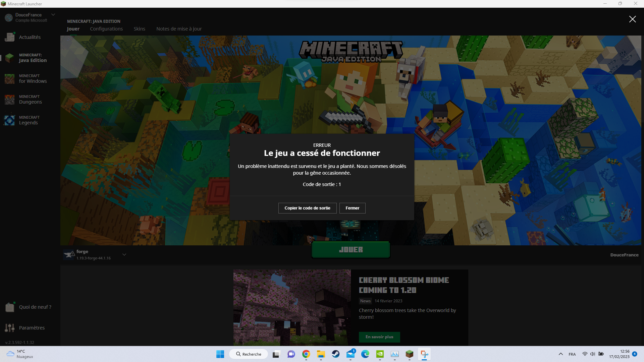Click Copier le code de sortie button
This screenshot has height=362, width=644.
(308, 208)
